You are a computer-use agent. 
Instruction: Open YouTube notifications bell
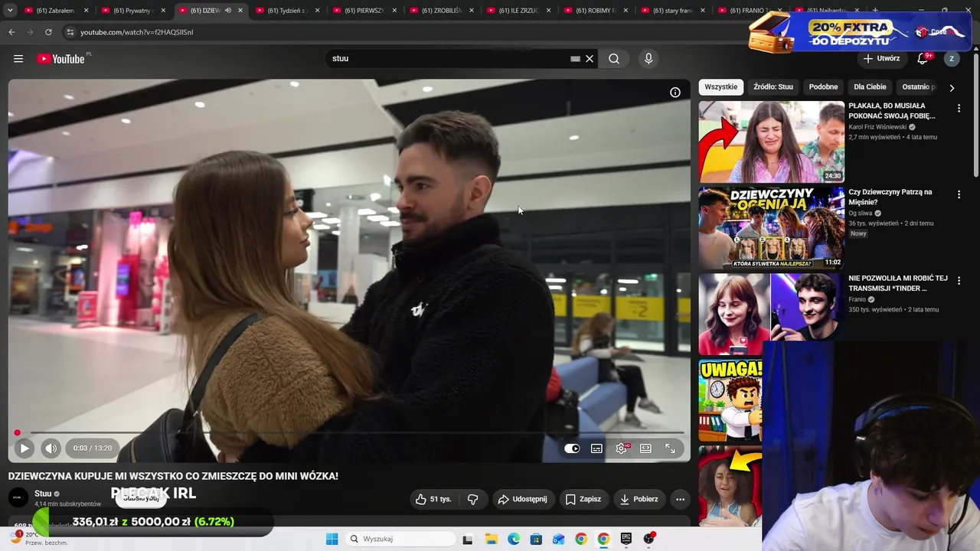click(x=923, y=59)
